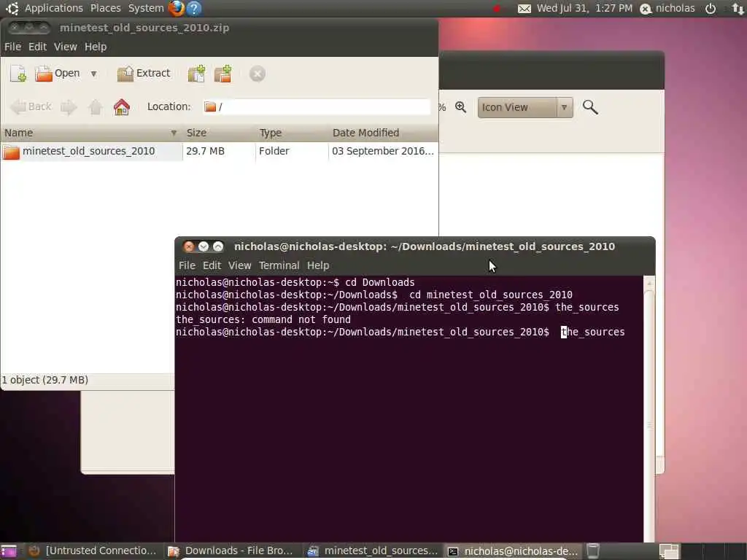Click the archive status bar 1 object text
The width and height of the screenshot is (747, 560).
click(45, 380)
